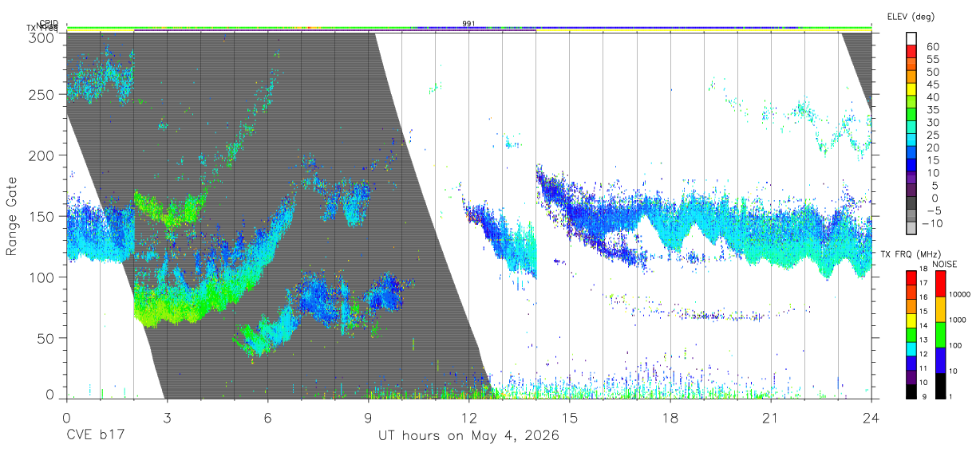
Task: Click the NOISE value '10000'
Action: (959, 294)
